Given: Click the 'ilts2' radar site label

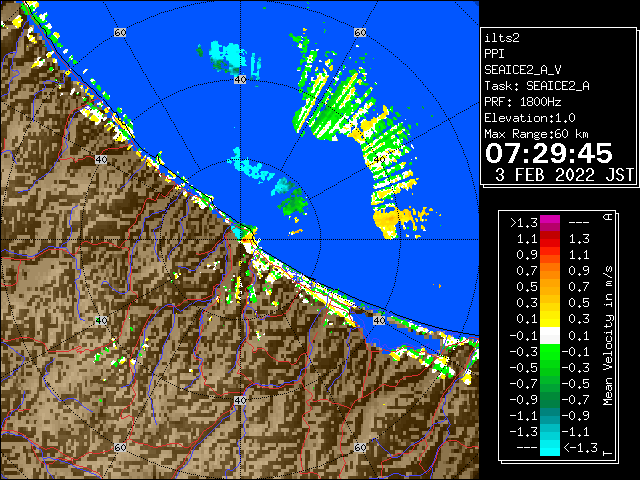Looking at the screenshot, I should point(502,38).
